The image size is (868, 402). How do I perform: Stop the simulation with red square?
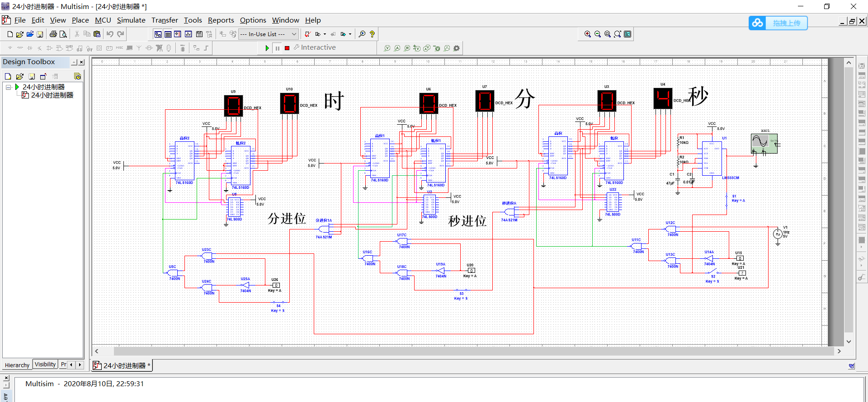287,48
